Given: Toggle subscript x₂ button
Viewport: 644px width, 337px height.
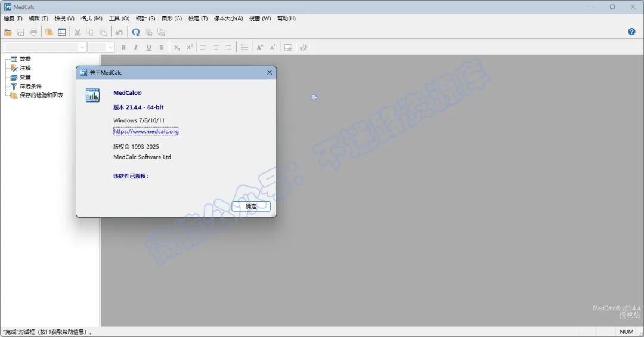Looking at the screenshot, I should [177, 47].
